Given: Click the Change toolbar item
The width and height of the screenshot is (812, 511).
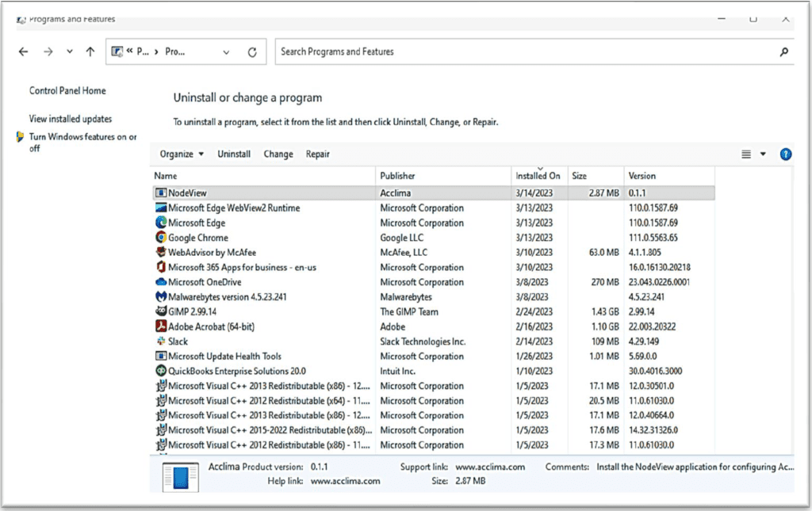Looking at the screenshot, I should (278, 154).
